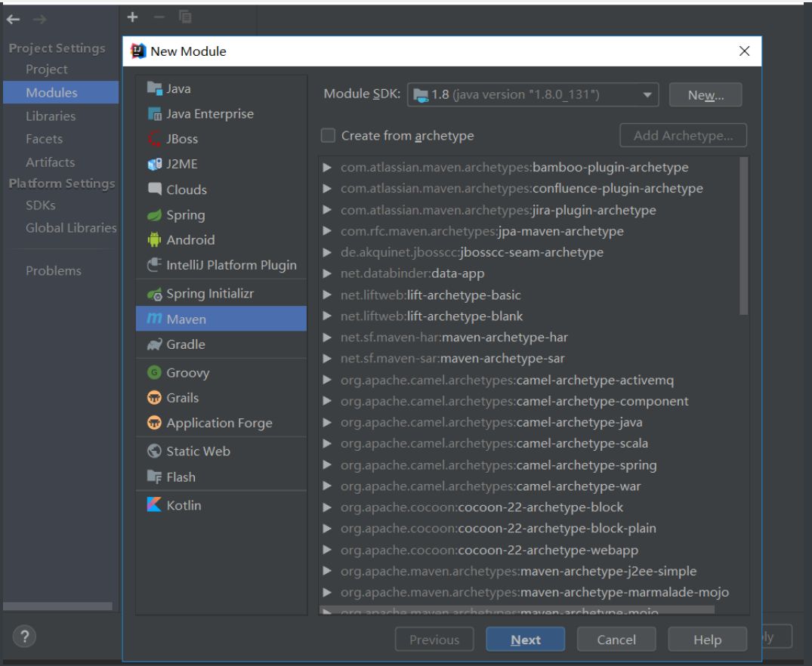Open Global Libraries in sidebar
The image size is (812, 666).
tap(71, 228)
